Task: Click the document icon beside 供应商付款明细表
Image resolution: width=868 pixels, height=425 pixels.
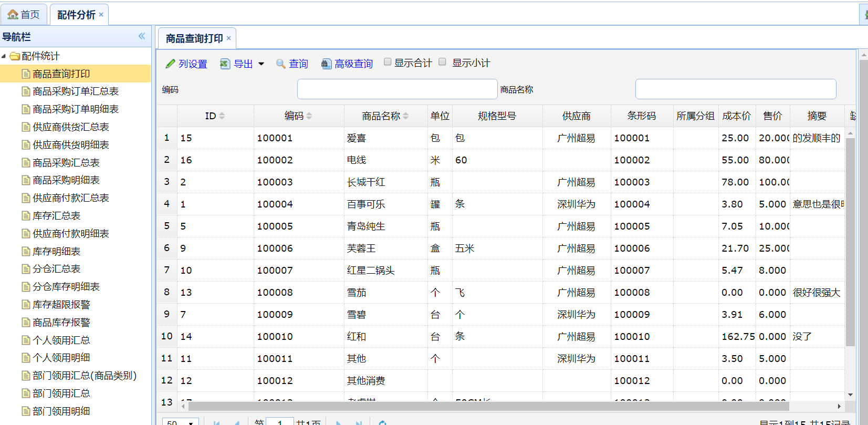Action: (26, 234)
